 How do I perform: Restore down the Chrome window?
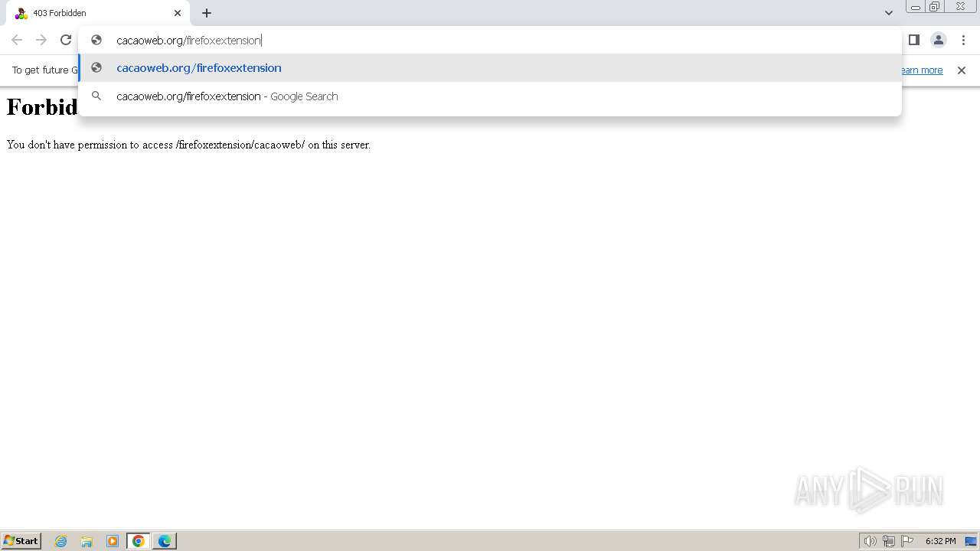[935, 7]
